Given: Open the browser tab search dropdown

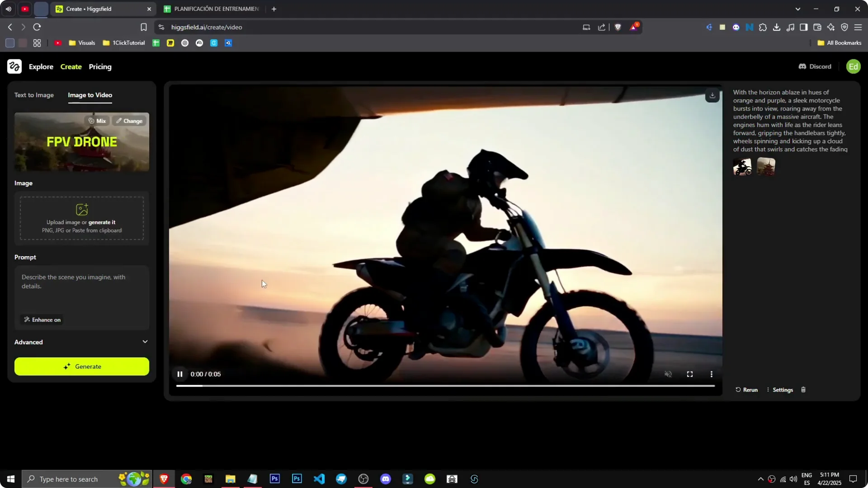Looking at the screenshot, I should [x=798, y=9].
